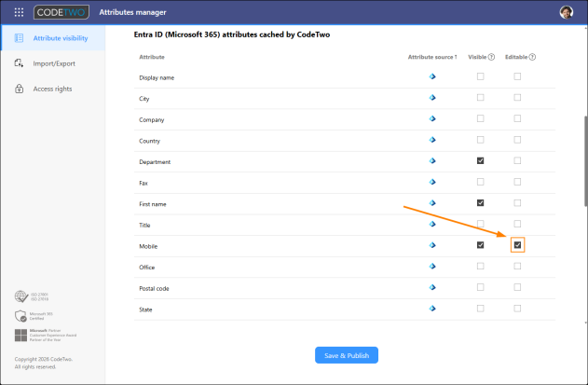The width and height of the screenshot is (588, 385).
Task: Click the Editable help question mark icon
Action: click(x=532, y=57)
